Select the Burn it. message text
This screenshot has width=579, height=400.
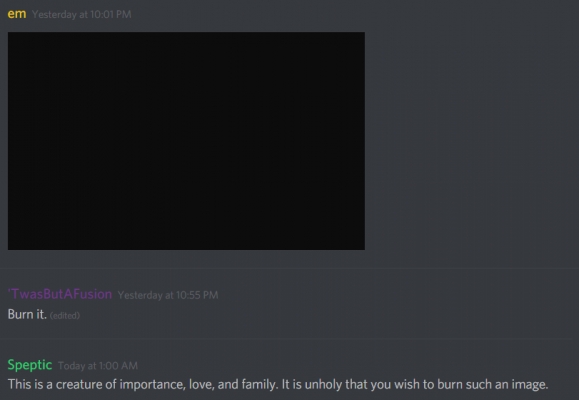(27, 314)
